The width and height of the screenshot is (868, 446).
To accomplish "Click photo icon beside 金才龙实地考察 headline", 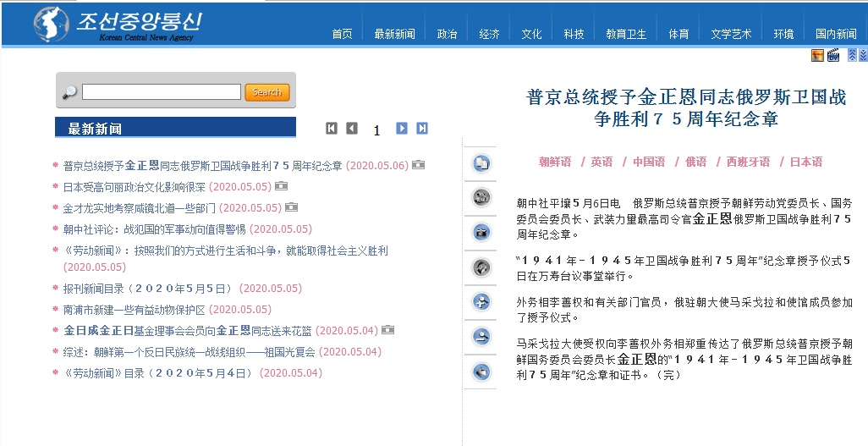I will coord(291,206).
